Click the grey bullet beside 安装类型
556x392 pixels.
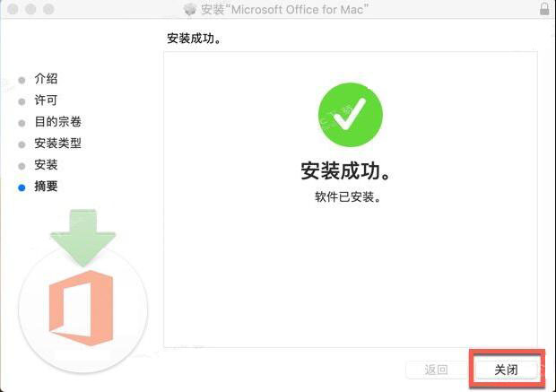(22, 144)
